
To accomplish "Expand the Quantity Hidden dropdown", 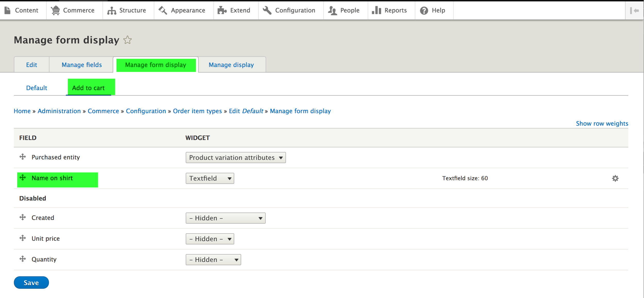I will tap(213, 260).
